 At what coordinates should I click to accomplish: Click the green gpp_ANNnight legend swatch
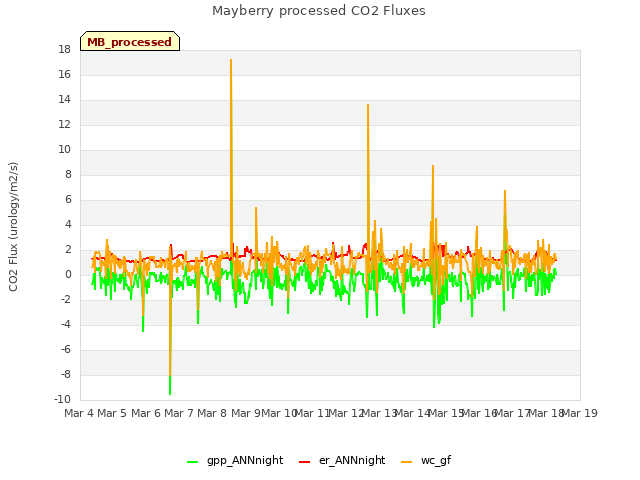coord(192,461)
